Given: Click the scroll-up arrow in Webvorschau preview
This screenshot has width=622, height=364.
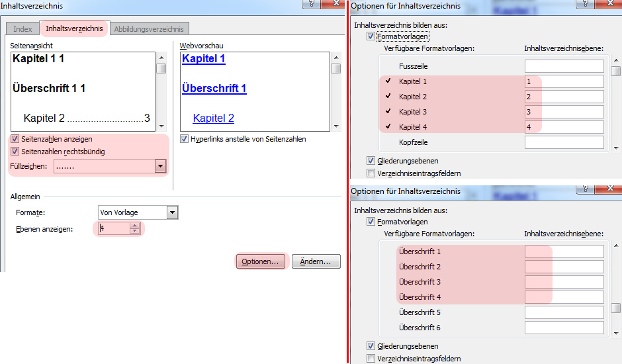Looking at the screenshot, I should point(335,58).
